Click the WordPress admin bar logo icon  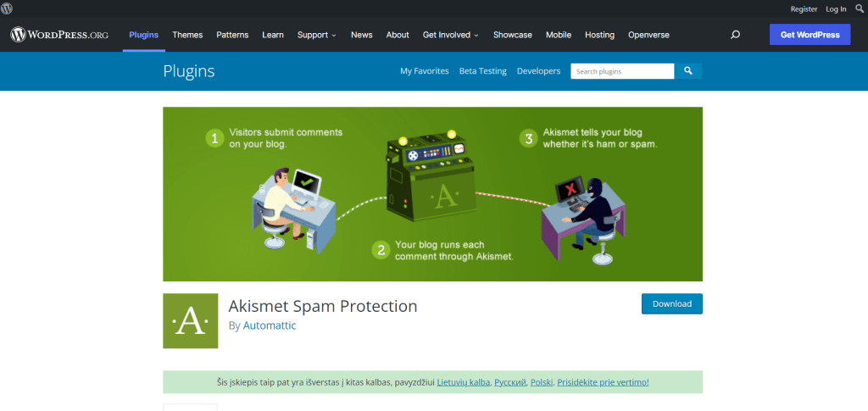7,8
